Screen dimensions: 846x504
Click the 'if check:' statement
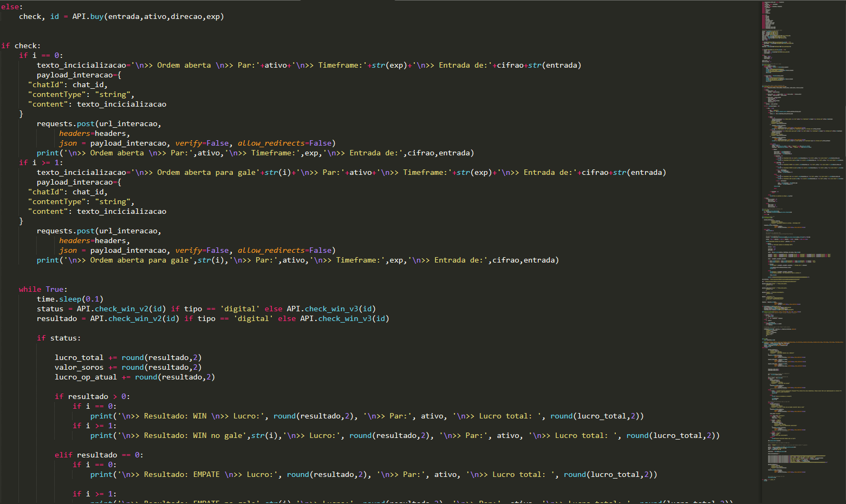[x=21, y=46]
